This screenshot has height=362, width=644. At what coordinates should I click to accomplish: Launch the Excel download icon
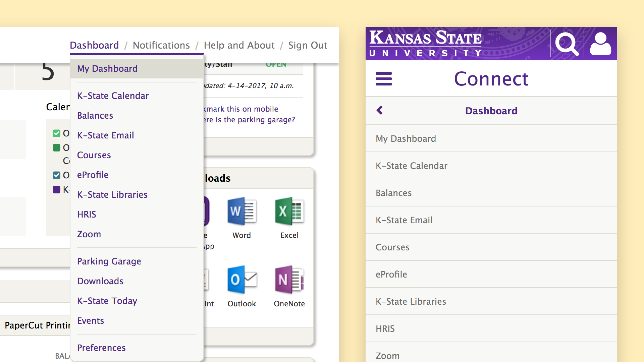click(x=289, y=211)
